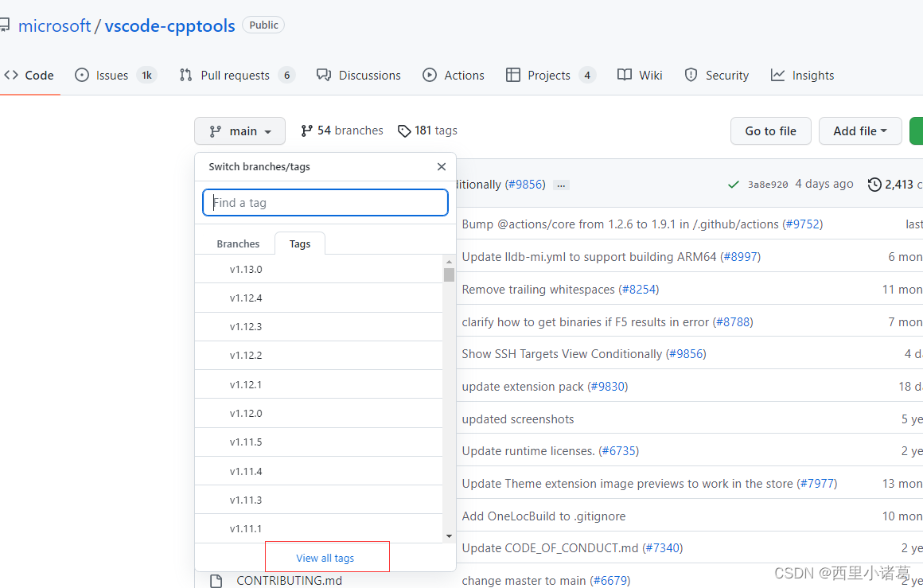Click the Projects table icon
The width and height of the screenshot is (923, 588).
click(x=513, y=76)
